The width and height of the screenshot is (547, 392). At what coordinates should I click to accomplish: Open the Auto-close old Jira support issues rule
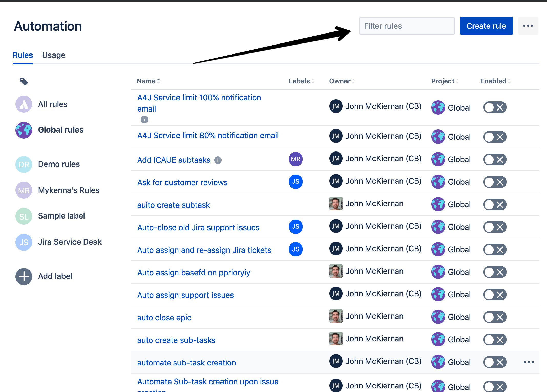pyautogui.click(x=198, y=227)
